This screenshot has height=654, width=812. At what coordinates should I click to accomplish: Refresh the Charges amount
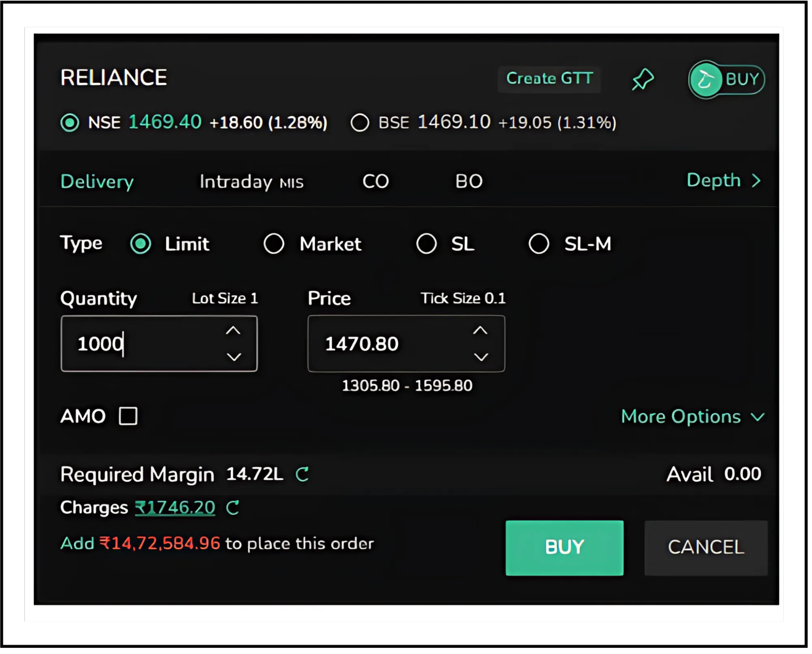pos(233,508)
